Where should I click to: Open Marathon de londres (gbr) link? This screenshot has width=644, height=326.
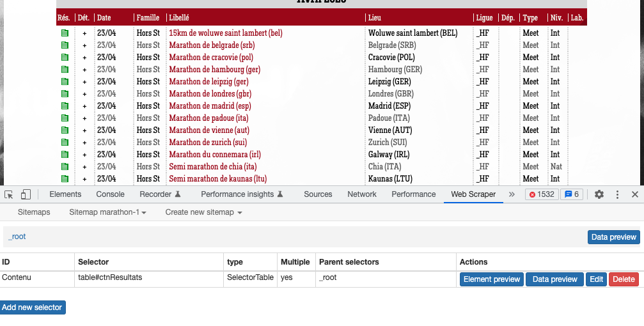(x=208, y=94)
